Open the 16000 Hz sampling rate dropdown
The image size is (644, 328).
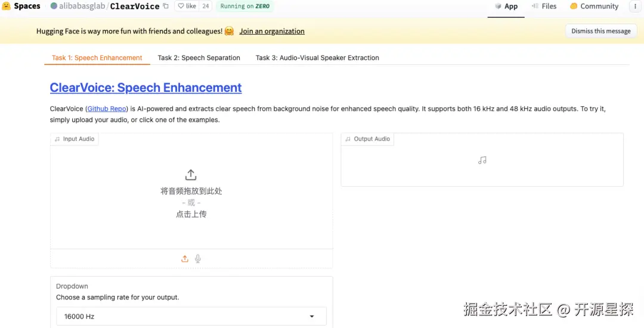pyautogui.click(x=191, y=316)
